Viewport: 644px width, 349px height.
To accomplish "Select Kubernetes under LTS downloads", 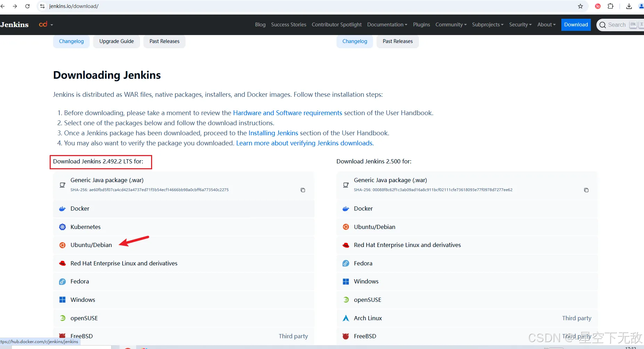I will click(x=184, y=227).
